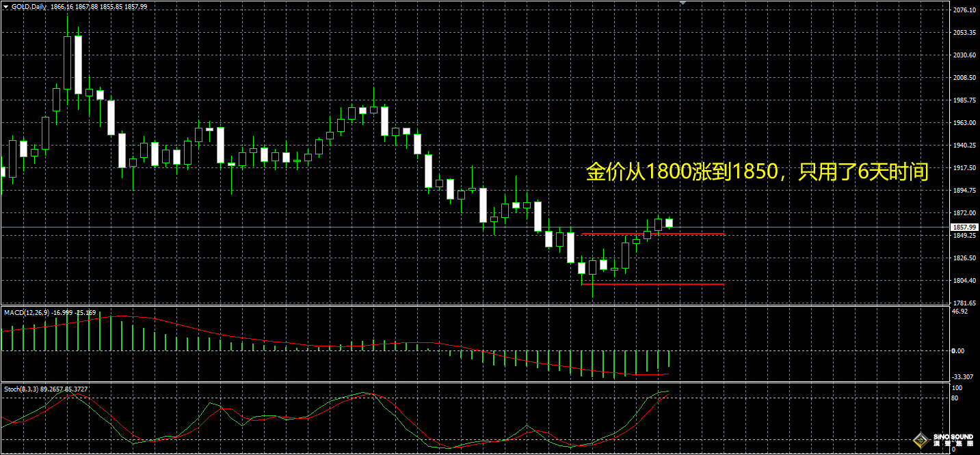This screenshot has height=455, width=980.
Task: Click the 1781.65 price axis label
Action: coord(964,303)
